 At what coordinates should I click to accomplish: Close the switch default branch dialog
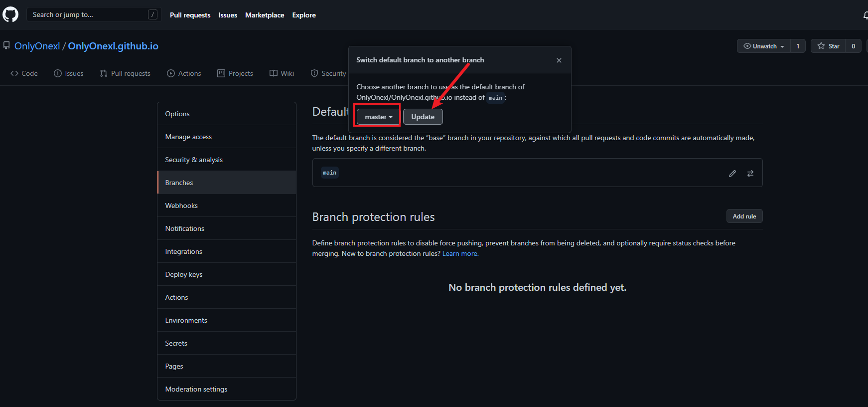[x=559, y=60]
